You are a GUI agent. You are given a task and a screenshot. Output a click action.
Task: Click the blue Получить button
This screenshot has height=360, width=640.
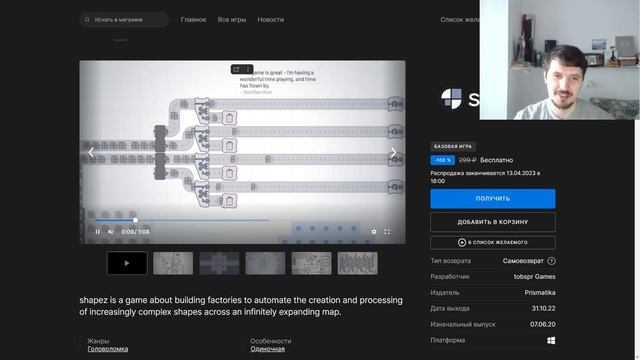coord(493,199)
